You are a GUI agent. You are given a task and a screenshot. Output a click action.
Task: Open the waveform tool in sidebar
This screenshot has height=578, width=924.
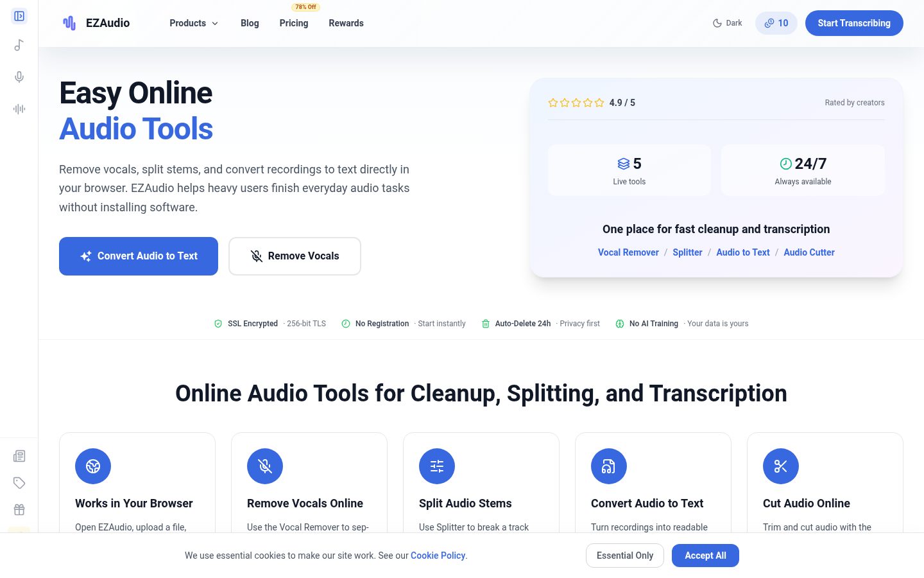(x=19, y=109)
